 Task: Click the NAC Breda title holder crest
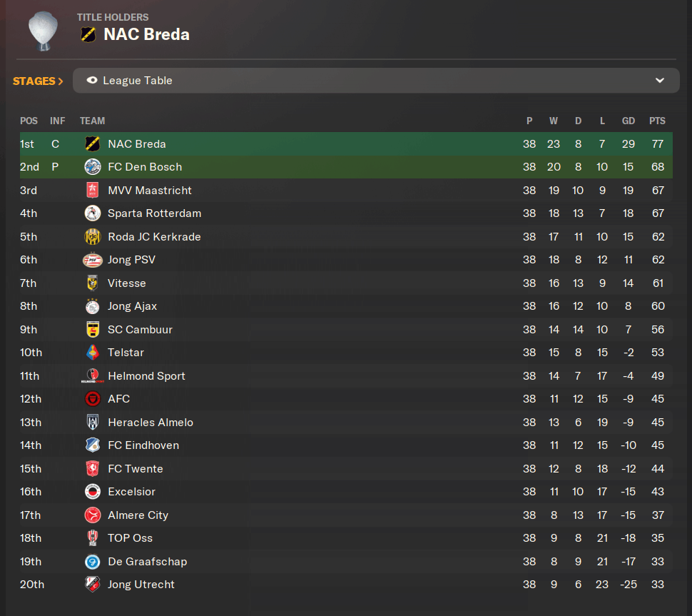tap(88, 34)
